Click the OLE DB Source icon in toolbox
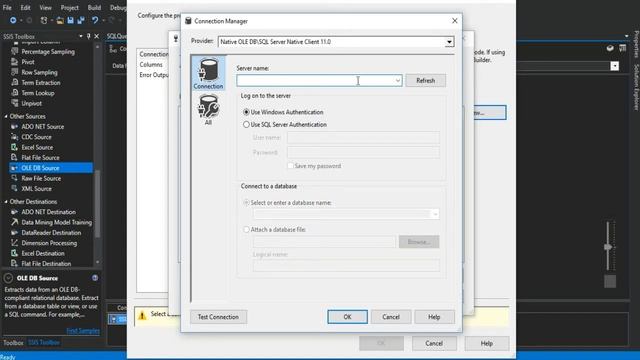 pyautogui.click(x=15, y=168)
